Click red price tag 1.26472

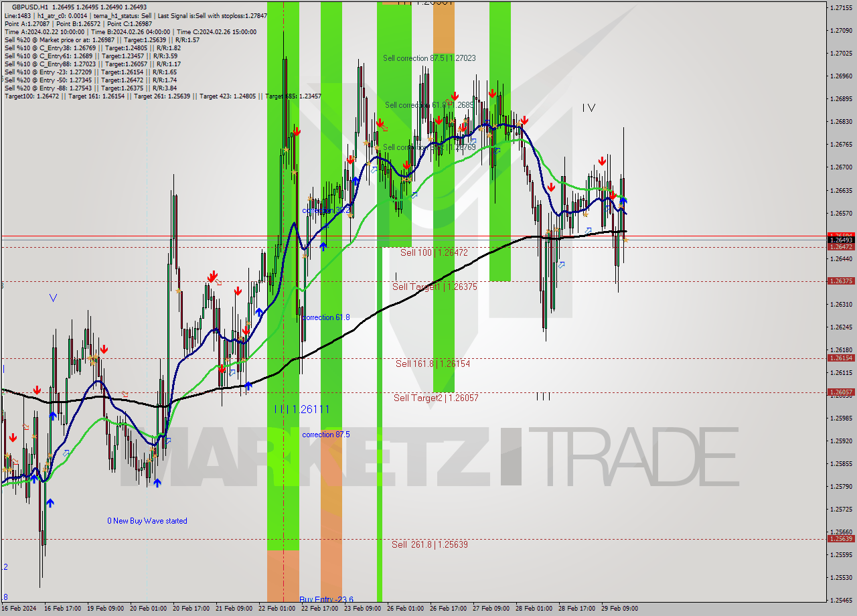(x=841, y=247)
